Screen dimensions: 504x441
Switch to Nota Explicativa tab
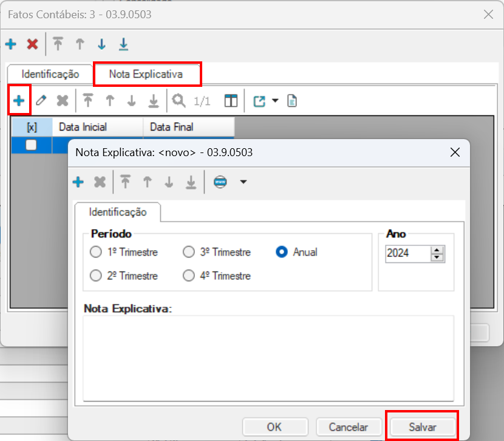point(146,74)
